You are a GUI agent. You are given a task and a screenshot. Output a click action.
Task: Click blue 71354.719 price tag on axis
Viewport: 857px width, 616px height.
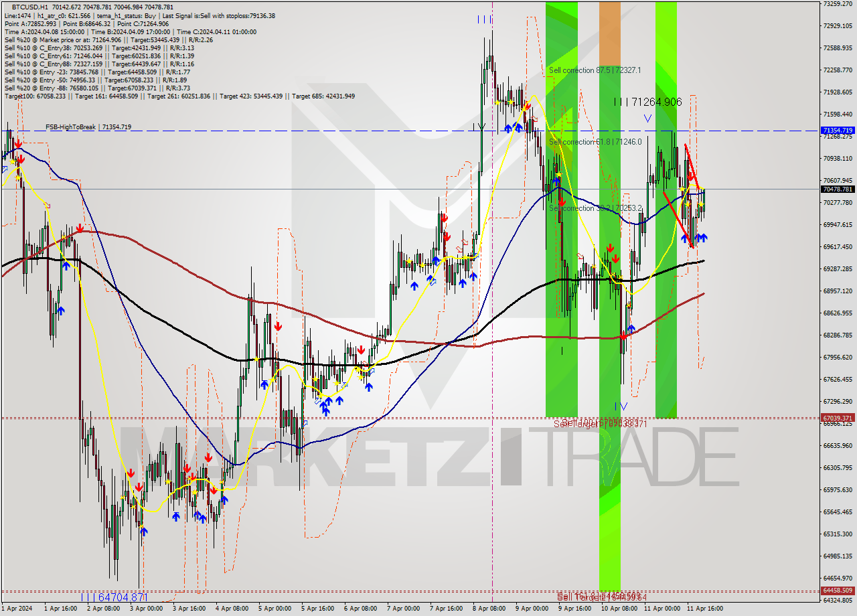(838, 131)
